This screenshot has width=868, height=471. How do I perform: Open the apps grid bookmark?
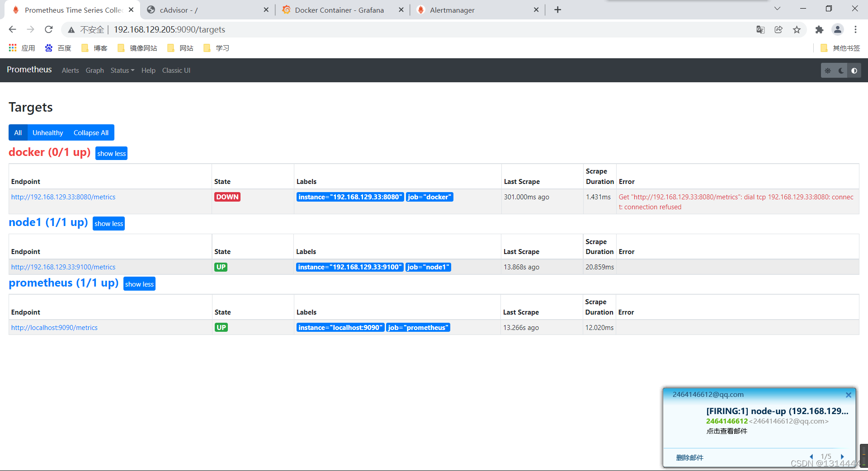tap(22, 48)
